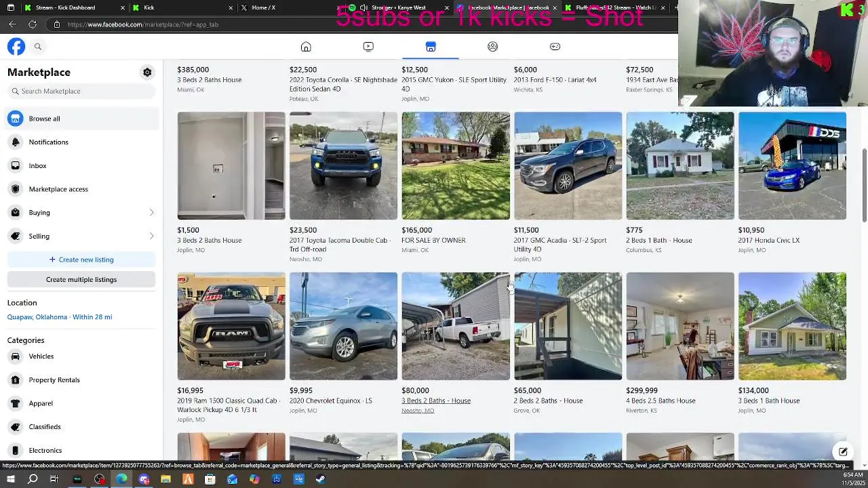Click Create new listing button
The image size is (868, 488).
click(81, 260)
